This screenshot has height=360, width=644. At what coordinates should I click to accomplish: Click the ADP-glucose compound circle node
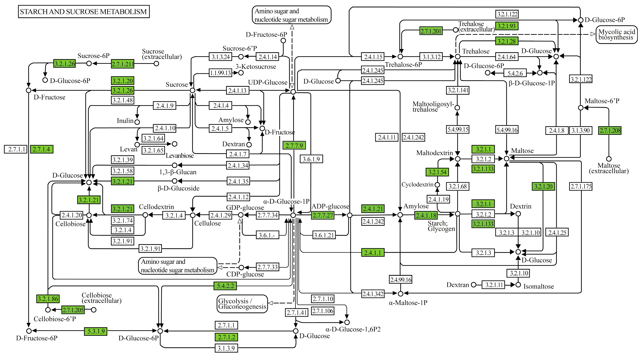tap(350, 215)
